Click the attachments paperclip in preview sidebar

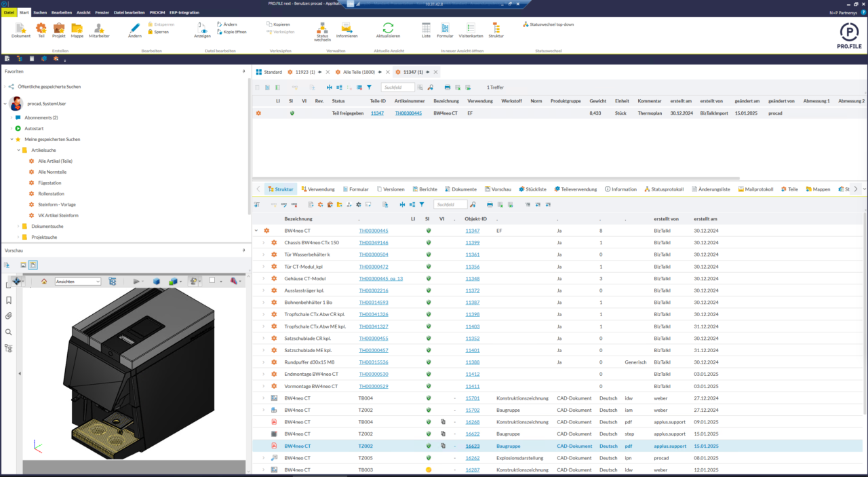click(9, 316)
